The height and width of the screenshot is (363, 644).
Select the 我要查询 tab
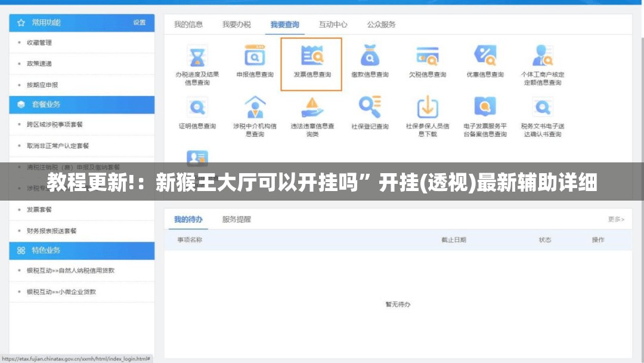tap(284, 24)
